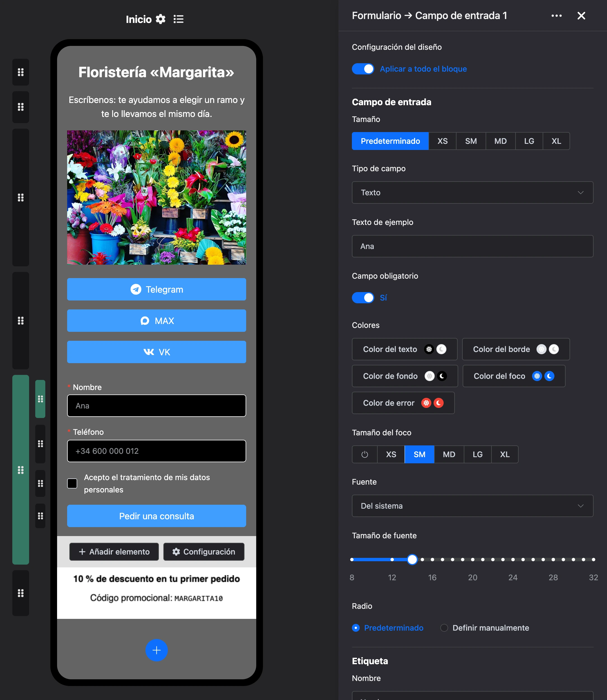Screen dimensions: 607x700
Task: Open the Fuente dropdown
Action: [x=472, y=506]
